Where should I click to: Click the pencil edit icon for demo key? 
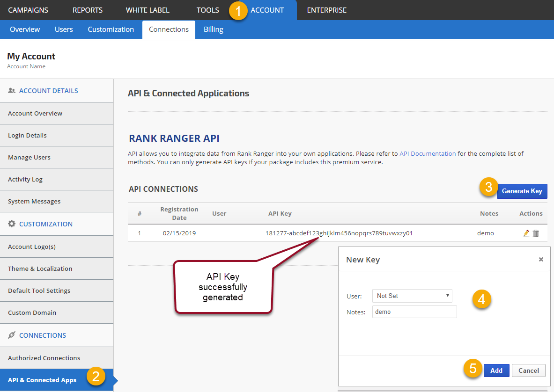[526, 233]
